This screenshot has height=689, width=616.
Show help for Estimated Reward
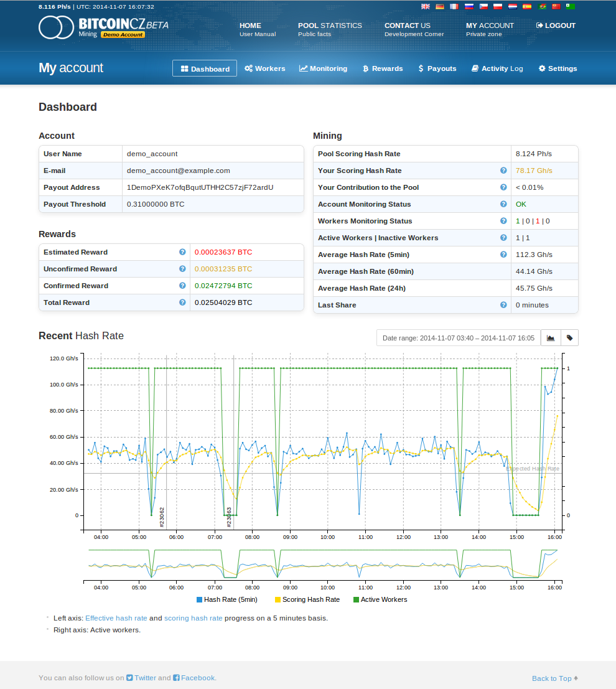click(182, 252)
